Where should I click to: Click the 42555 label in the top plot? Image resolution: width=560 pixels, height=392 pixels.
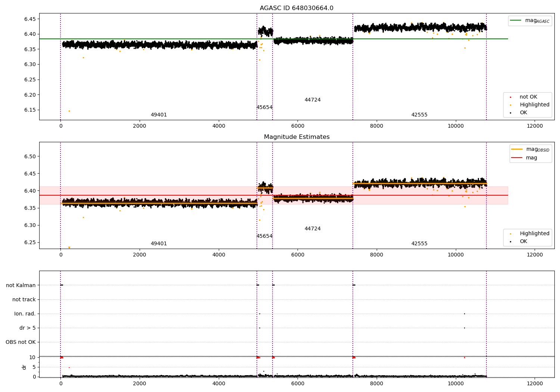(419, 115)
